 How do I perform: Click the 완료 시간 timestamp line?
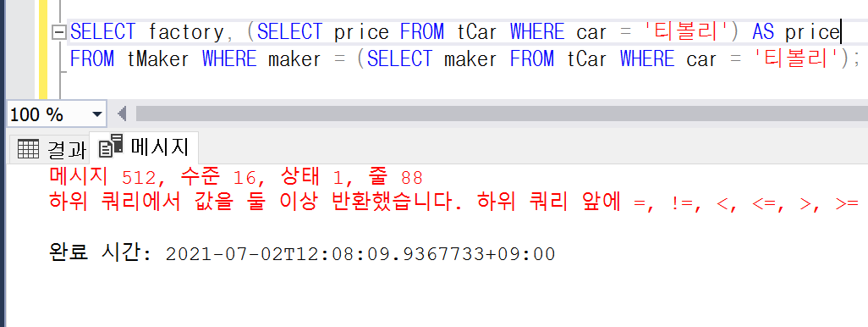pos(302,254)
